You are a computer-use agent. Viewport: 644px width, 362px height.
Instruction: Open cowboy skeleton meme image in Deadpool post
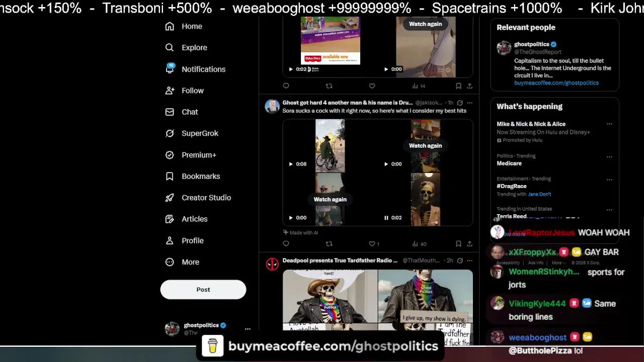(330, 296)
